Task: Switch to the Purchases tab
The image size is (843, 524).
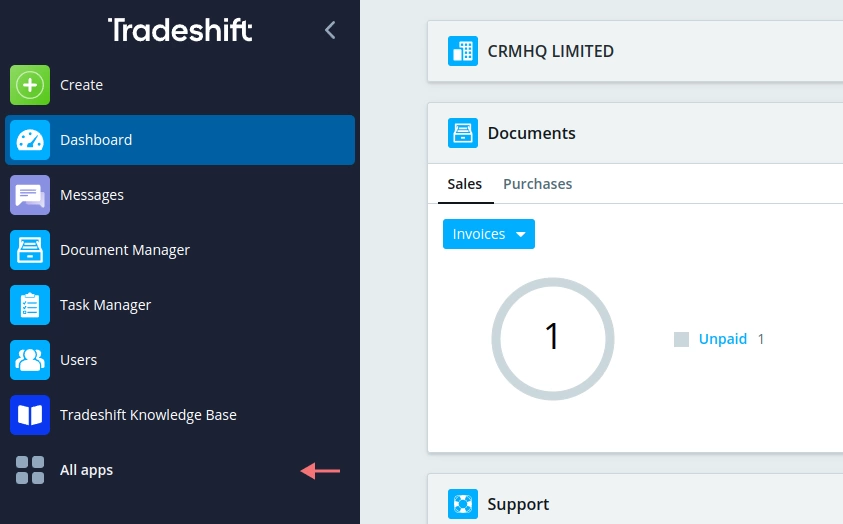Action: [x=538, y=184]
